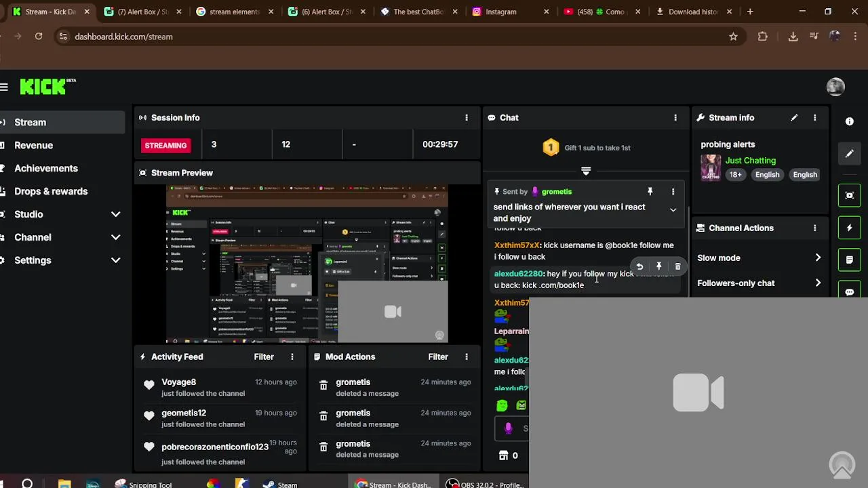This screenshot has height=488, width=868.
Task: Switch to the stream elements browser tab
Action: pyautogui.click(x=234, y=12)
